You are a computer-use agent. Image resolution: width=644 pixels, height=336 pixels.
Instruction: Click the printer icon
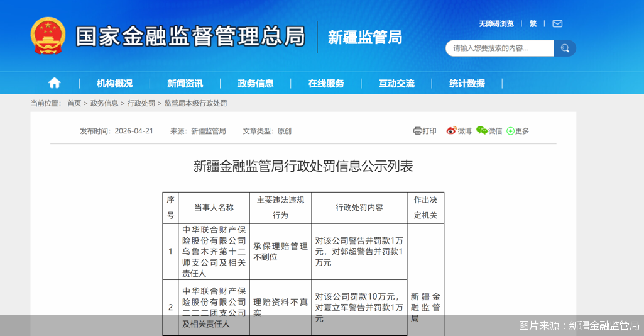click(x=417, y=131)
